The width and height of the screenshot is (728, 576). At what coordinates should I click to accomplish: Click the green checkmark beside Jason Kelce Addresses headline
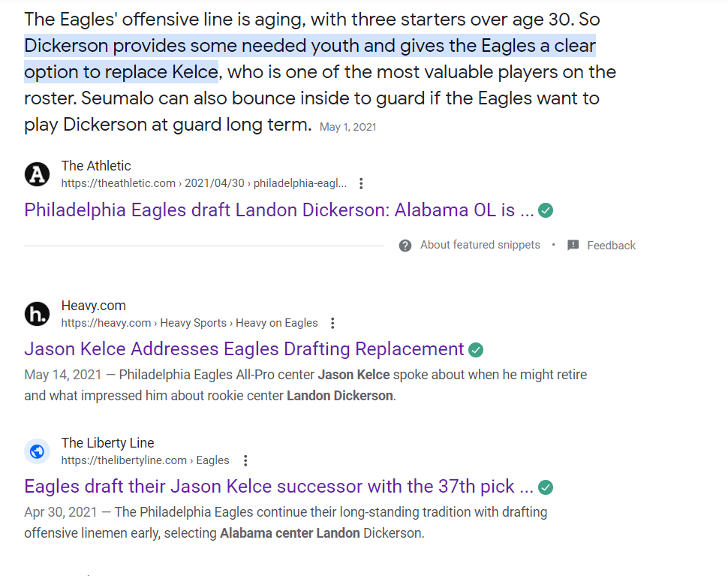pyautogui.click(x=476, y=350)
